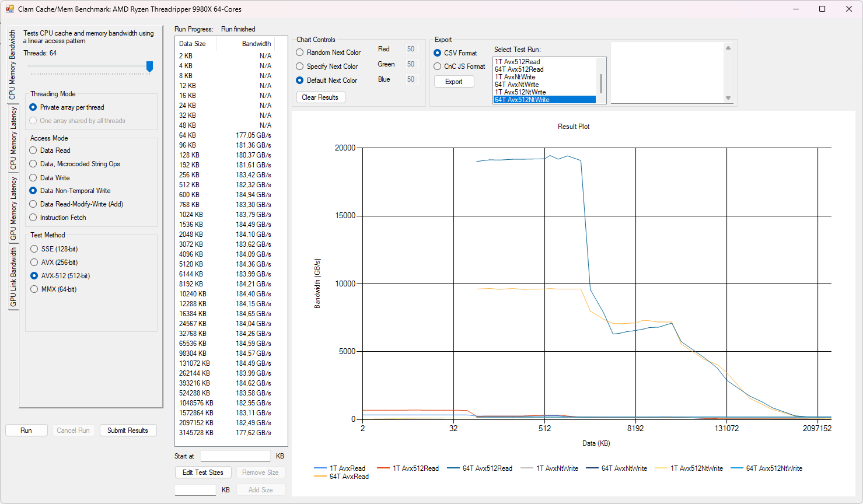
Task: Click the Green color value field
Action: coord(411,64)
